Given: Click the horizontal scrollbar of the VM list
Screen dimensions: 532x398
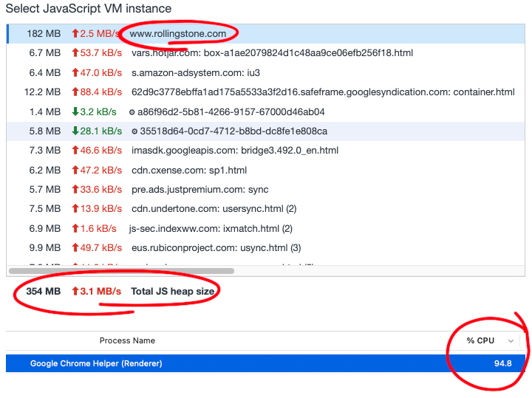Looking at the screenshot, I should coord(121,271).
